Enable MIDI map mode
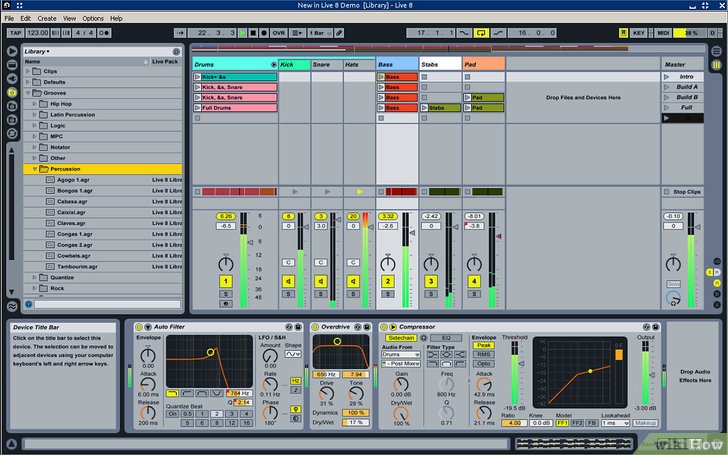 [663, 33]
